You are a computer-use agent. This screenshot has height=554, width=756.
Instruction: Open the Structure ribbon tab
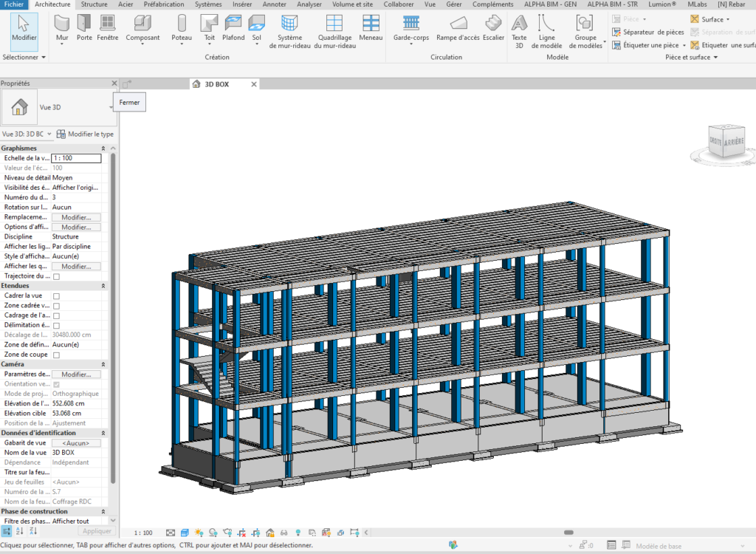(94, 4)
